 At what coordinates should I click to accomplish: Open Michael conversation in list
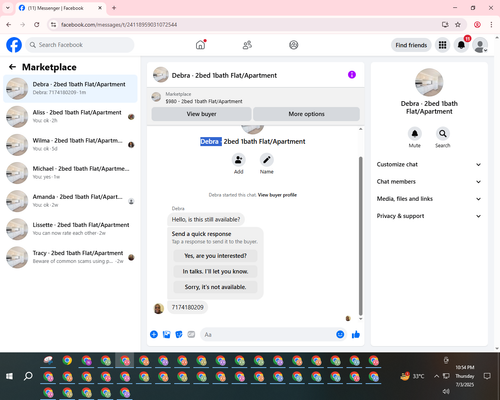(70, 173)
